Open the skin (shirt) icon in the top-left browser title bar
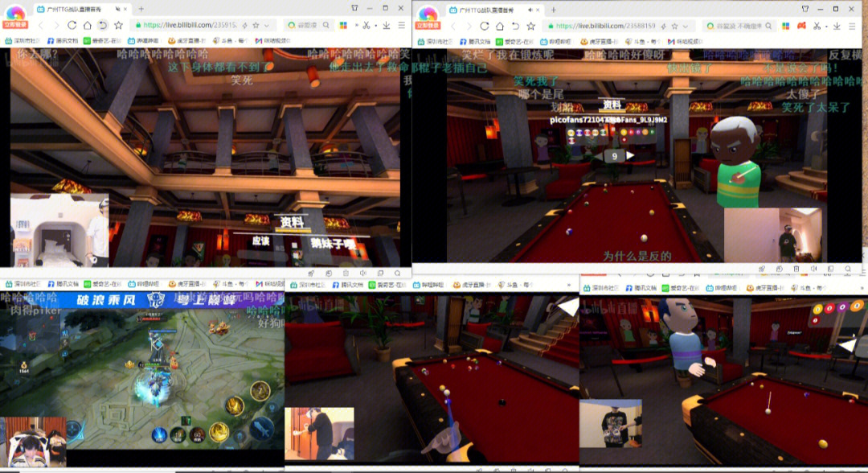868x473 pixels. click(x=355, y=8)
